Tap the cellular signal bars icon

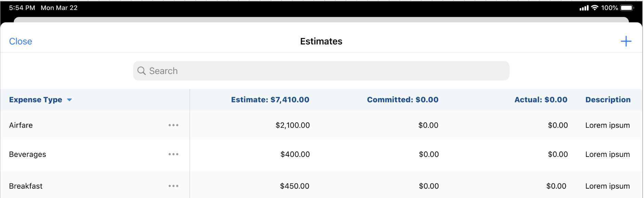[x=584, y=8]
